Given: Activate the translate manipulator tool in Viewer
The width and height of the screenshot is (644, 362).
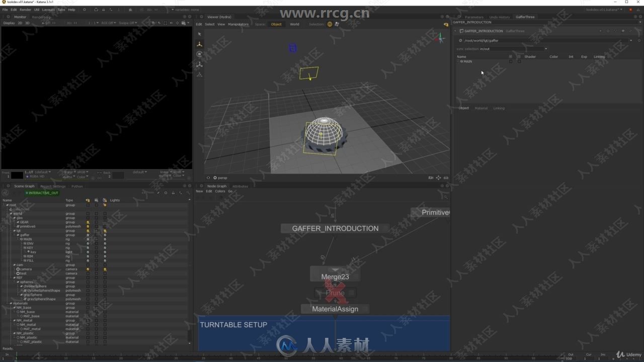Looking at the screenshot, I should [199, 44].
